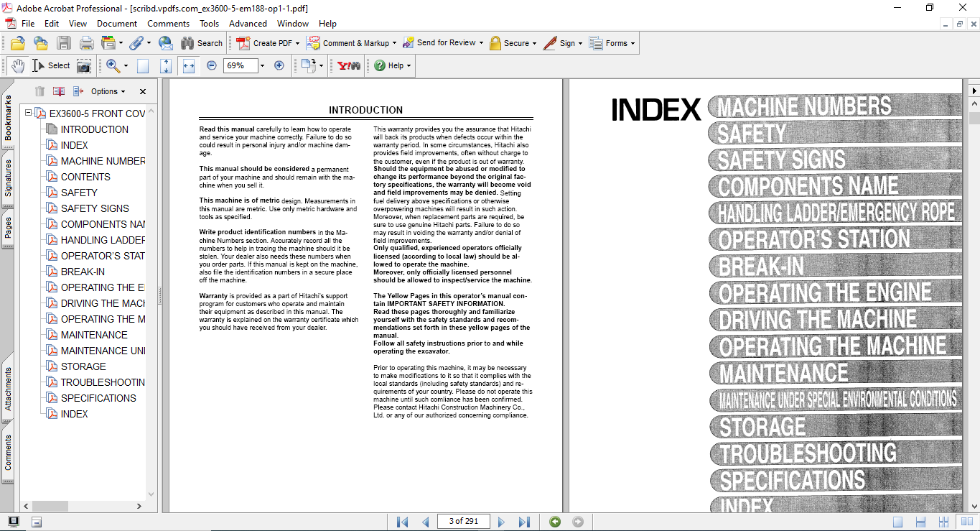Click the Print icon in toolbar

86,43
